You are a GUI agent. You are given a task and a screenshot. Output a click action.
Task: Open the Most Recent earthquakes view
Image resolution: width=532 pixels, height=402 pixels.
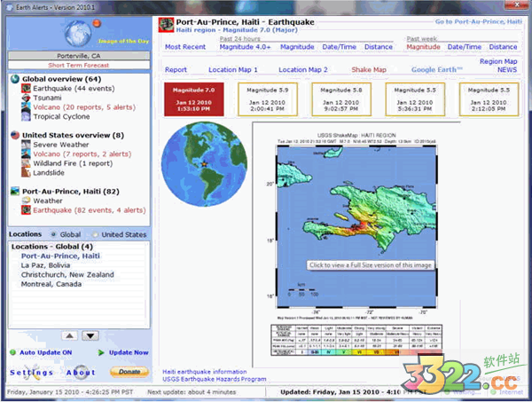[x=185, y=47]
